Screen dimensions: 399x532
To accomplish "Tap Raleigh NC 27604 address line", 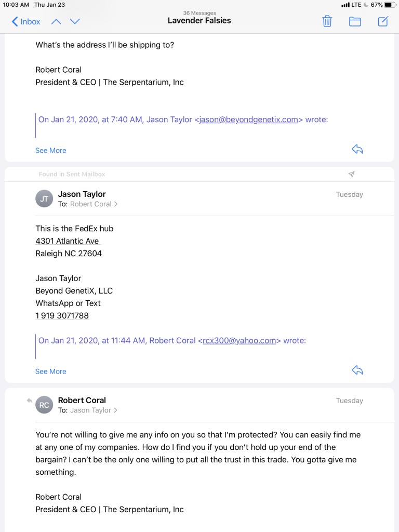I will pyautogui.click(x=69, y=254).
